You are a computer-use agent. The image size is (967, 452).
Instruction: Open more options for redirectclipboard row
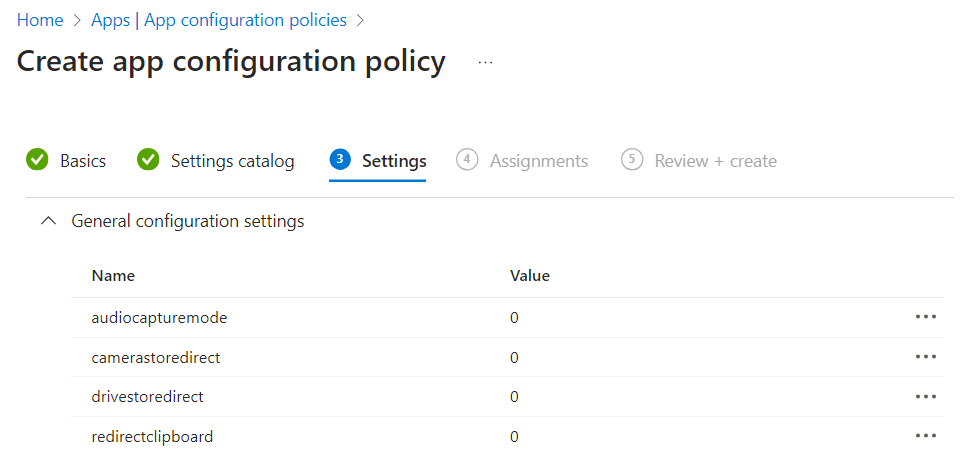[x=925, y=436]
